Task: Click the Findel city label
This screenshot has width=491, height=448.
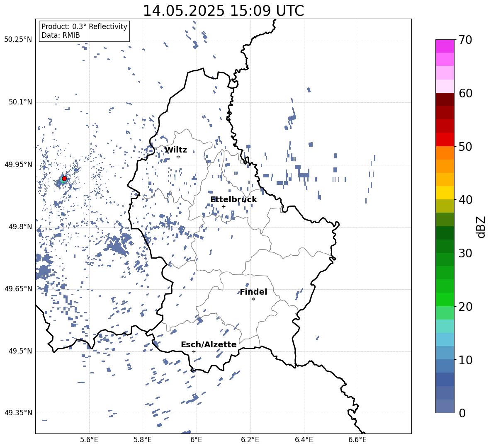Action: coord(253,292)
